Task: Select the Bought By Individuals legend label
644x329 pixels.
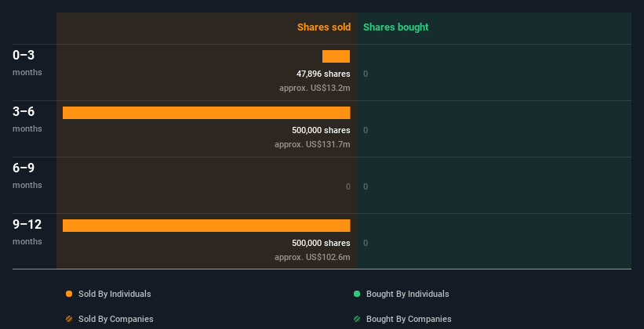Action: coord(407,294)
